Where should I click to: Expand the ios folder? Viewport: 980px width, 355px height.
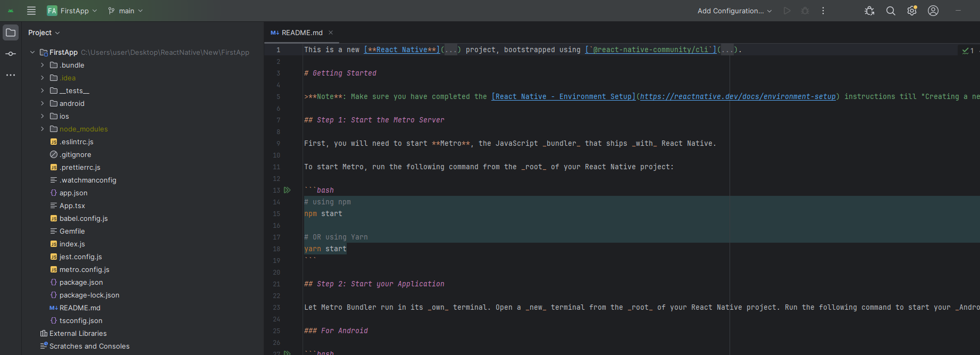pos(43,116)
